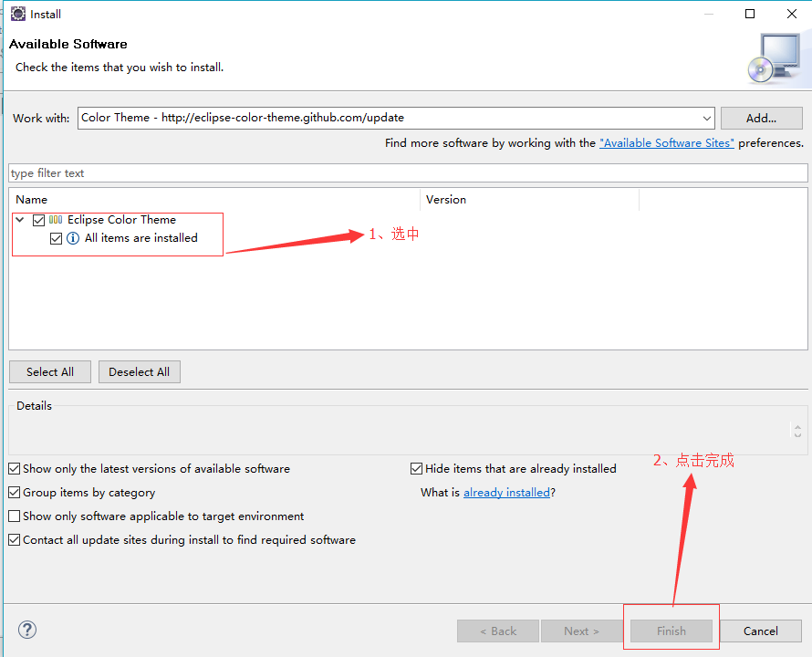Click the Eclipse Color Theme category icon
This screenshot has height=657, width=812.
(x=56, y=220)
